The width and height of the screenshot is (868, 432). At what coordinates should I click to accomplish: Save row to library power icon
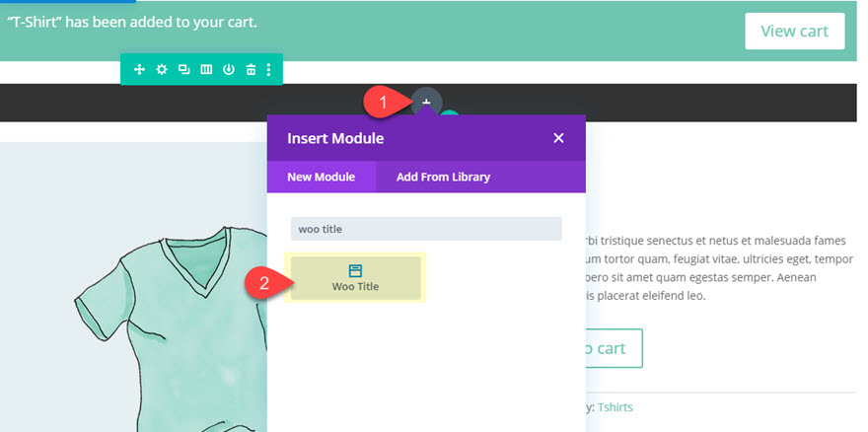coord(229,70)
